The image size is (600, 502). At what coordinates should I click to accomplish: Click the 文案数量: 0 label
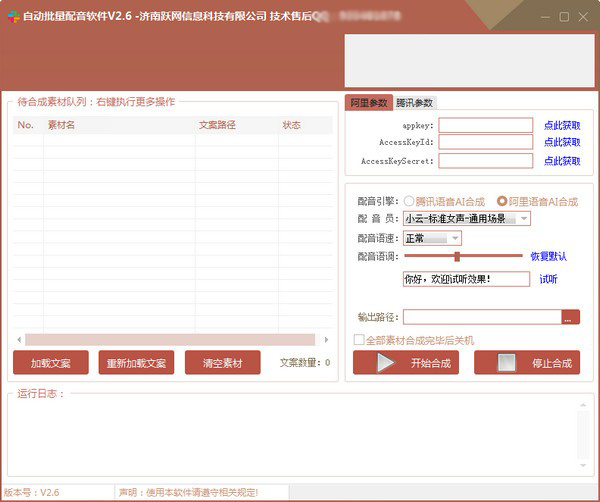[305, 362]
